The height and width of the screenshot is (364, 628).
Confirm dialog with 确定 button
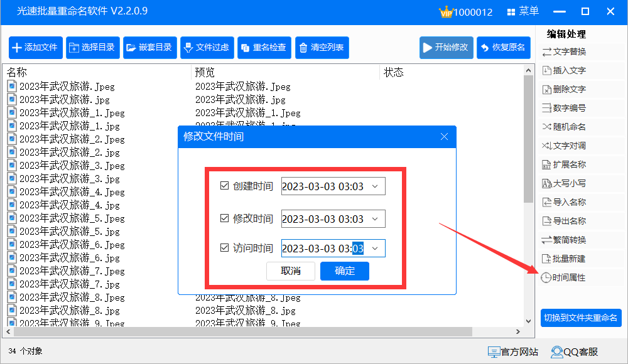pos(344,271)
